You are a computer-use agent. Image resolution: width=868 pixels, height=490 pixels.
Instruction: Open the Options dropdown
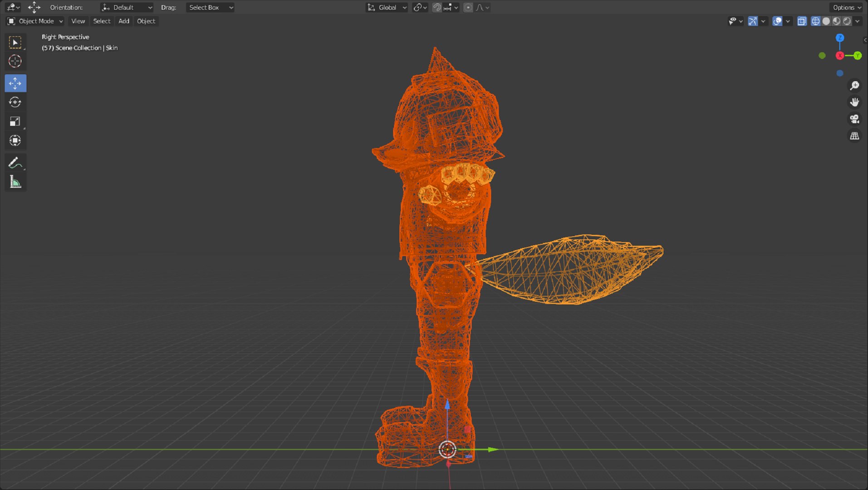point(847,7)
